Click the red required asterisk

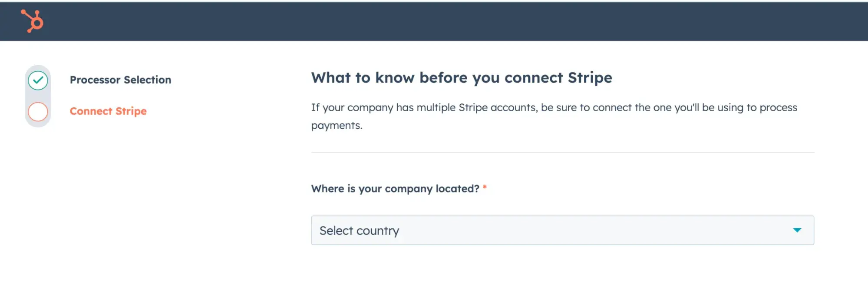(485, 188)
